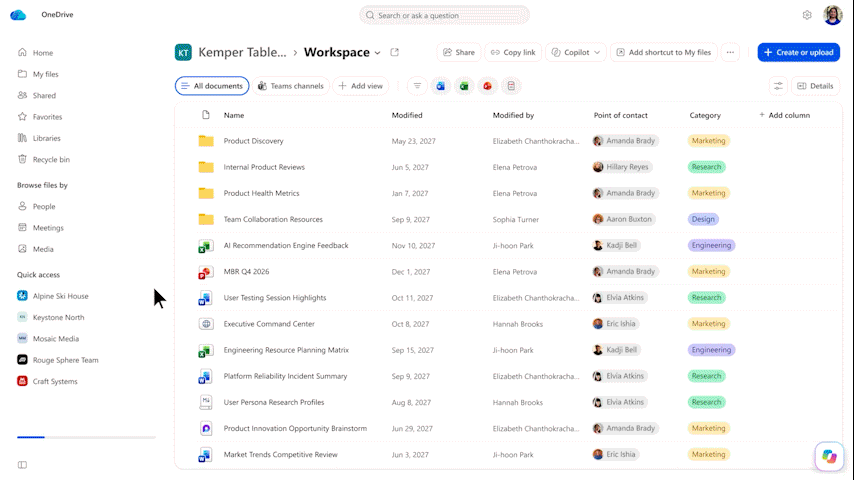This screenshot has height=480, width=854.
Task: Open the more options ellipsis menu
Action: click(x=730, y=52)
